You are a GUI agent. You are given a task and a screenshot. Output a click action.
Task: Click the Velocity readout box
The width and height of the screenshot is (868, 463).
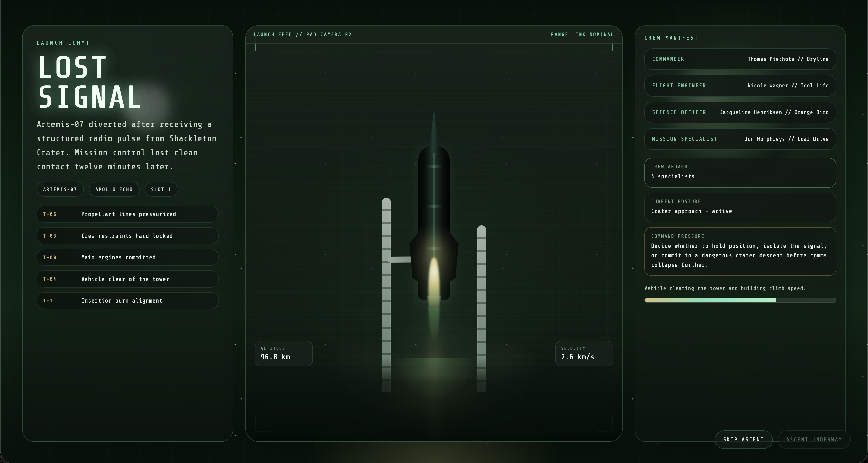click(x=584, y=353)
